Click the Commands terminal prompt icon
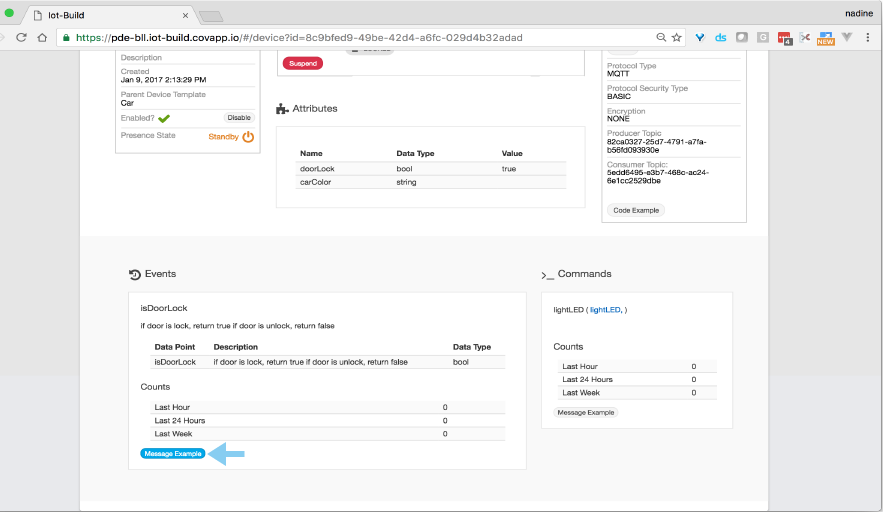883x512 pixels. [547, 274]
